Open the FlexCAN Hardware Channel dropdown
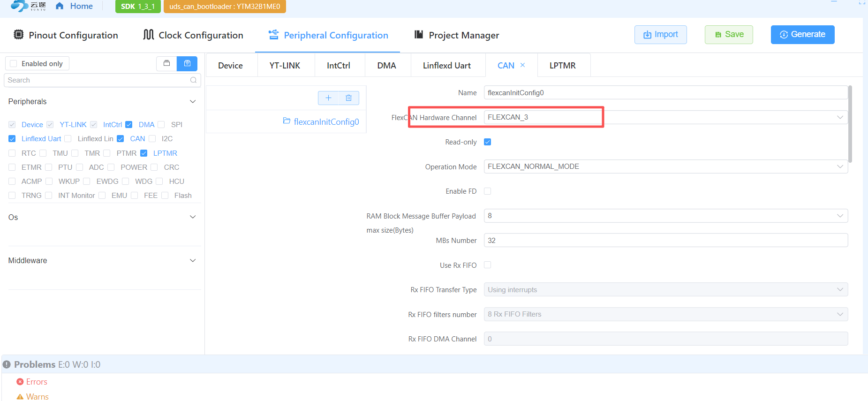Image resolution: width=868 pixels, height=401 pixels. point(665,117)
